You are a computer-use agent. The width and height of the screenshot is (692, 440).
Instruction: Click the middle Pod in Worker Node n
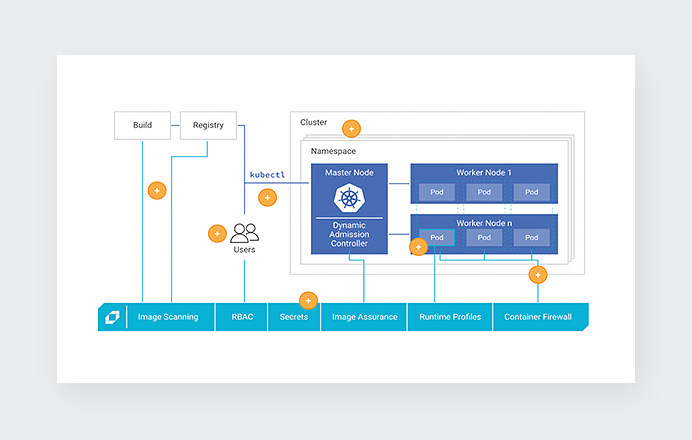pyautogui.click(x=484, y=237)
